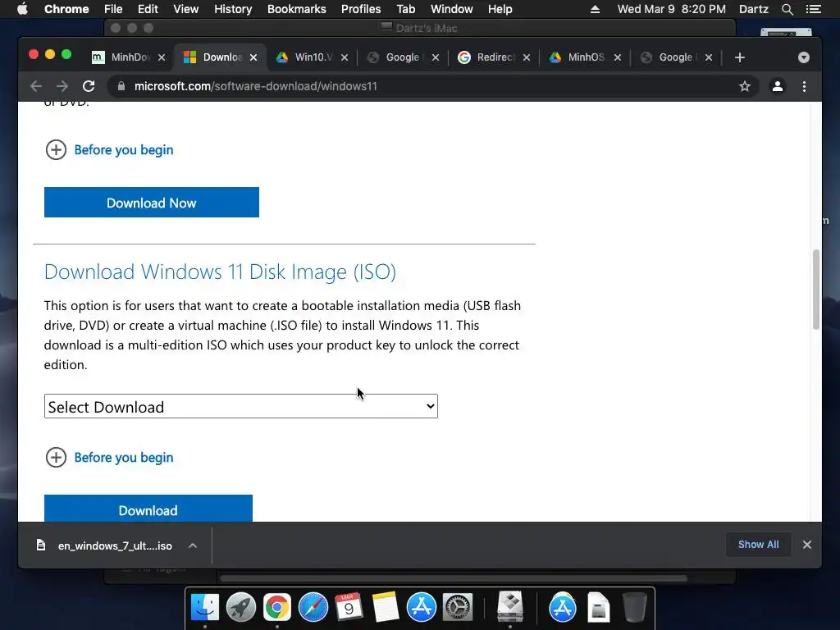Open the tab search dropdown arrow
This screenshot has width=840, height=630.
tap(804, 57)
